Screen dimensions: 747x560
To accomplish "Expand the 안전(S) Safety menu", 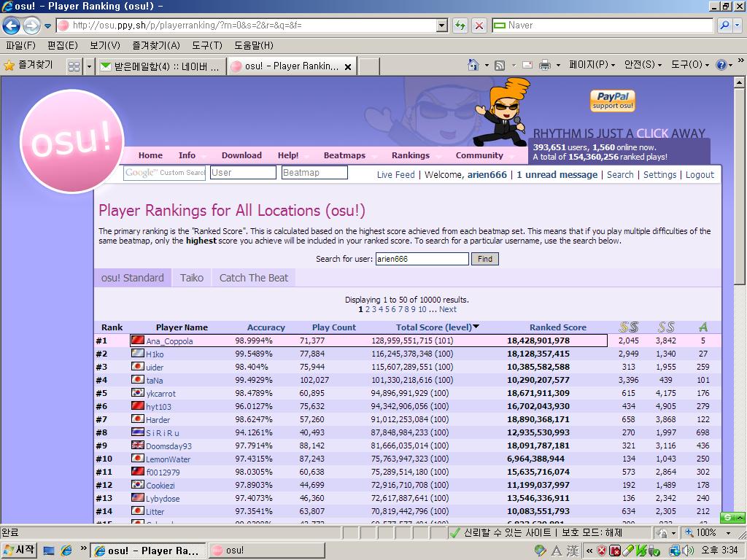I will [643, 65].
